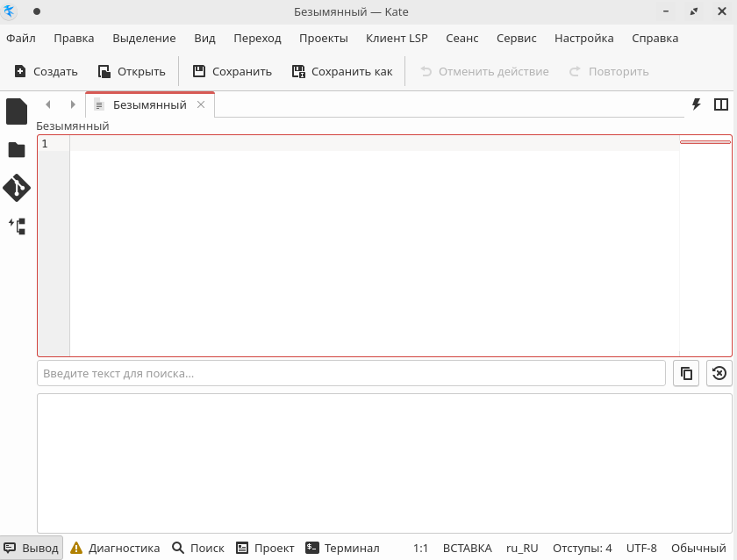Click the output search text field
The height and width of the screenshot is (560, 737).
pyautogui.click(x=351, y=373)
